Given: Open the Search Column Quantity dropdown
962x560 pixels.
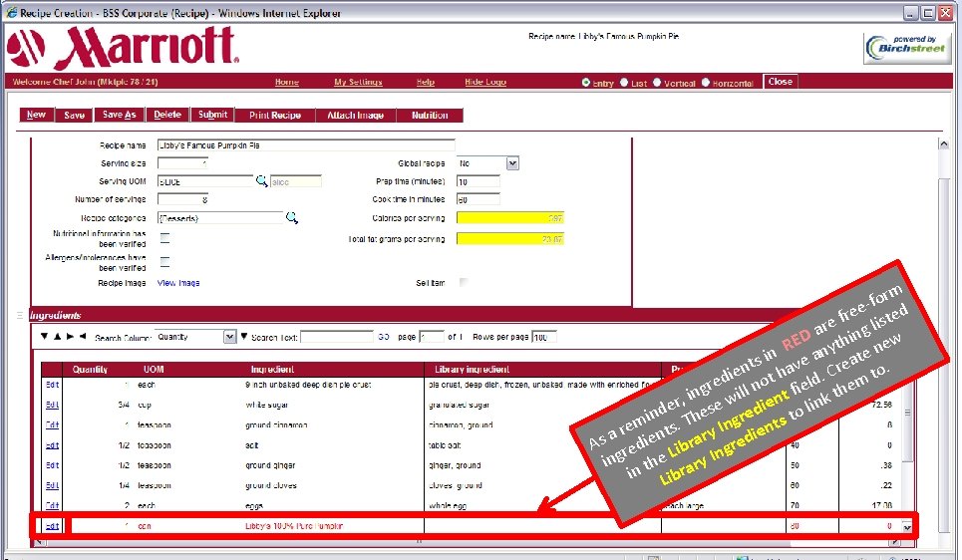Looking at the screenshot, I should pyautogui.click(x=229, y=337).
